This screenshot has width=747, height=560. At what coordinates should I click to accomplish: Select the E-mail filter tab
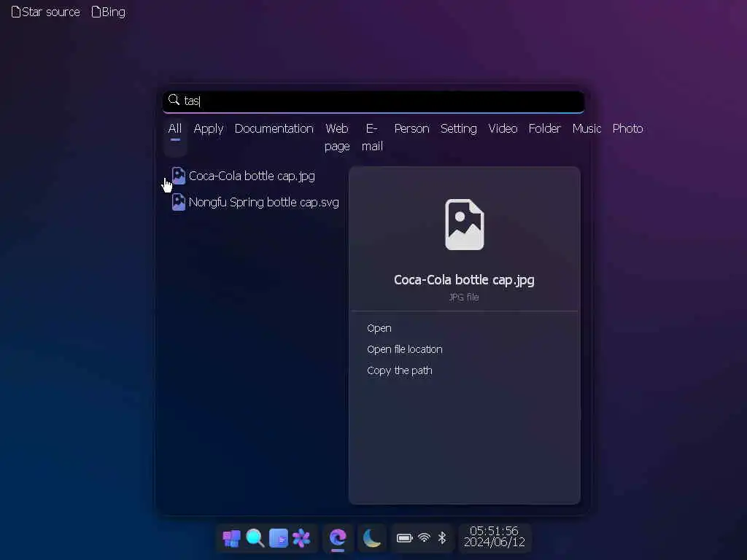372,137
